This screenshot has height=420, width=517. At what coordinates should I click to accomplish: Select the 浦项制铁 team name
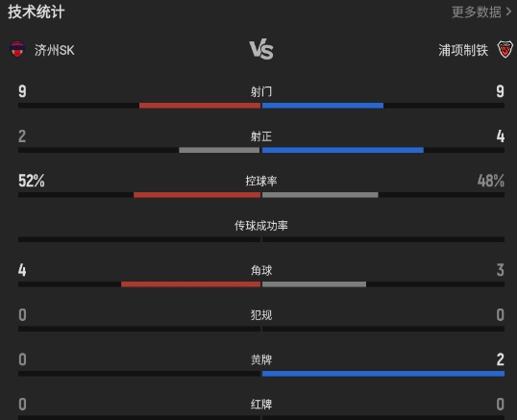(463, 50)
